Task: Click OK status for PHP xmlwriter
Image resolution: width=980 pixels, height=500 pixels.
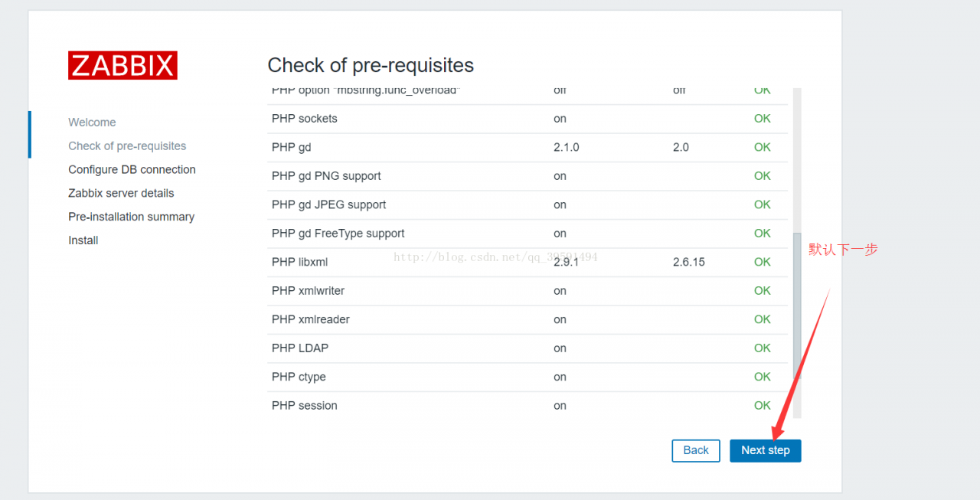Action: click(762, 291)
